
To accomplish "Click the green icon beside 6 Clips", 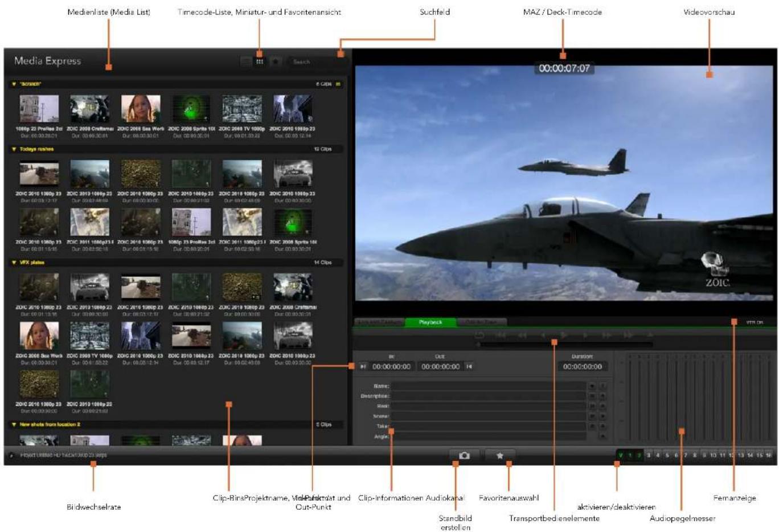I will pyautogui.click(x=338, y=84).
